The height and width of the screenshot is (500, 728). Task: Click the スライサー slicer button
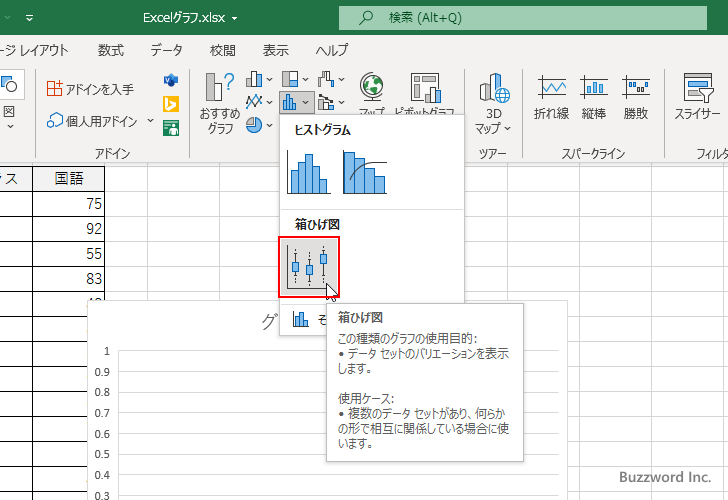pos(697,98)
